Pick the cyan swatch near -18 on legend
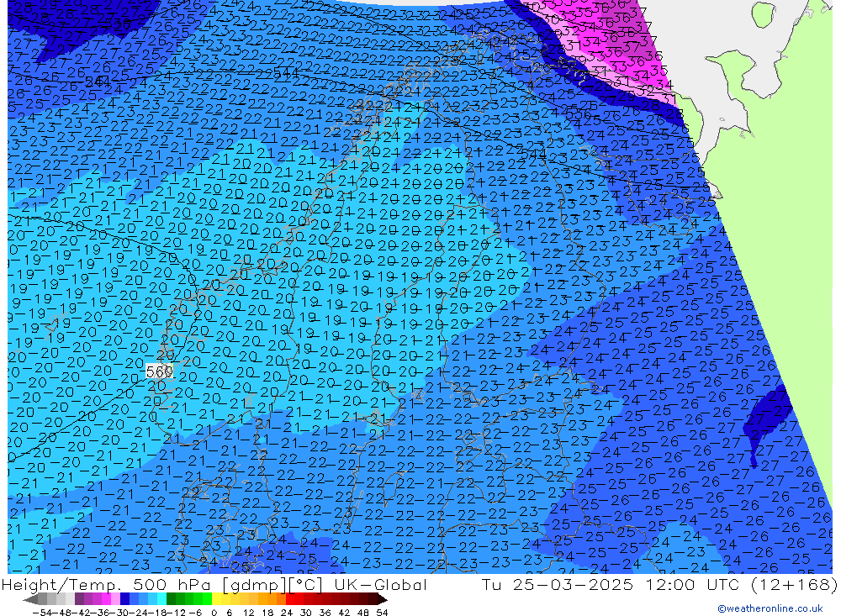841x616 pixels. (x=161, y=599)
